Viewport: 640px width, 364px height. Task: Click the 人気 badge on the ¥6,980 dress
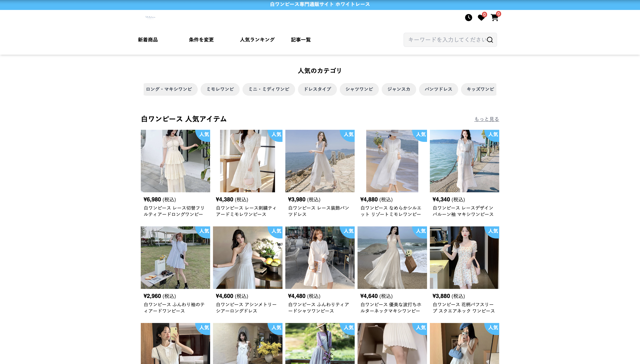(204, 134)
